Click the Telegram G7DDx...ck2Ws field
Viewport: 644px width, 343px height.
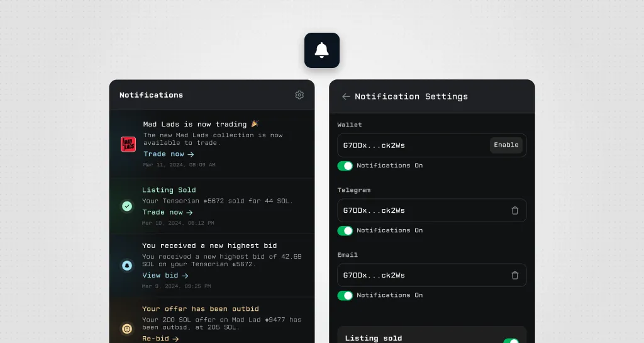(x=431, y=210)
